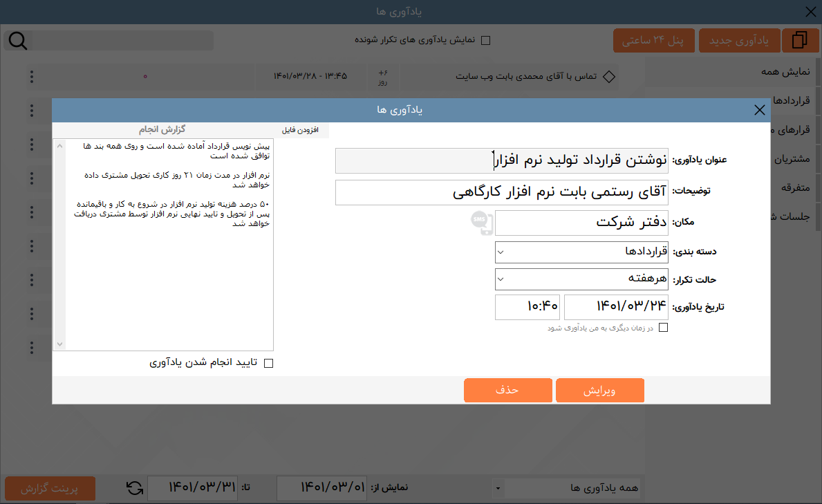Check the تایید انجام شدن یادآوری checkbox
This screenshot has height=504, width=822.
point(269,363)
